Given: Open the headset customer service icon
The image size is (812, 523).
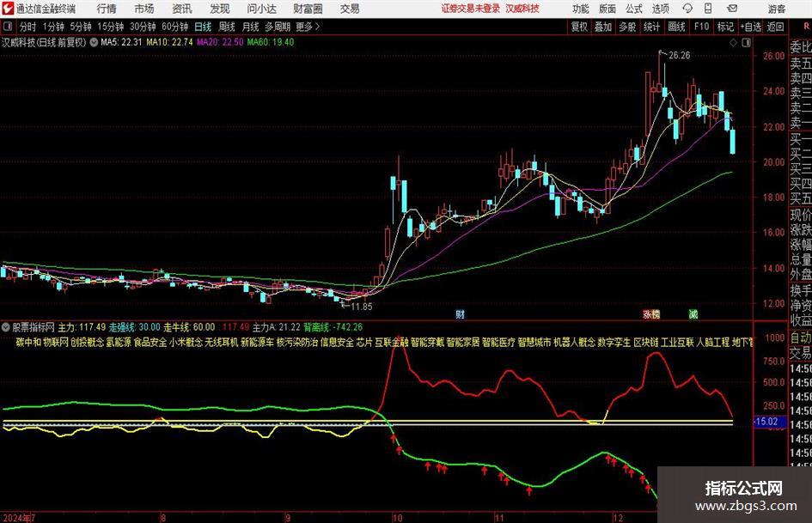Looking at the screenshot, I should click(687, 9).
